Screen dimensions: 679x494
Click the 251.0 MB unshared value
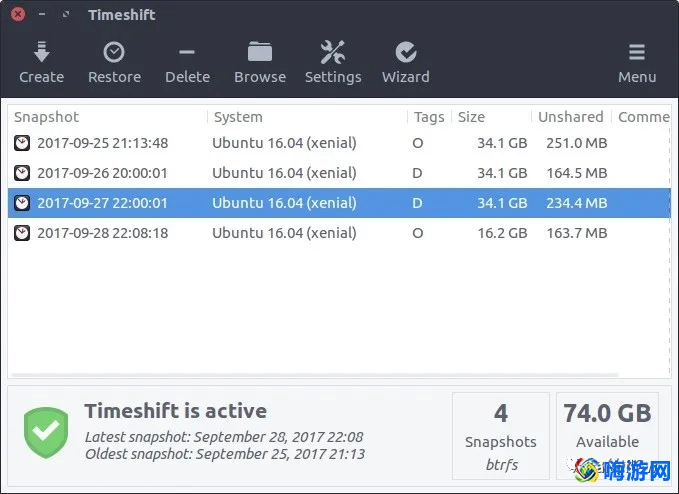pyautogui.click(x=577, y=143)
